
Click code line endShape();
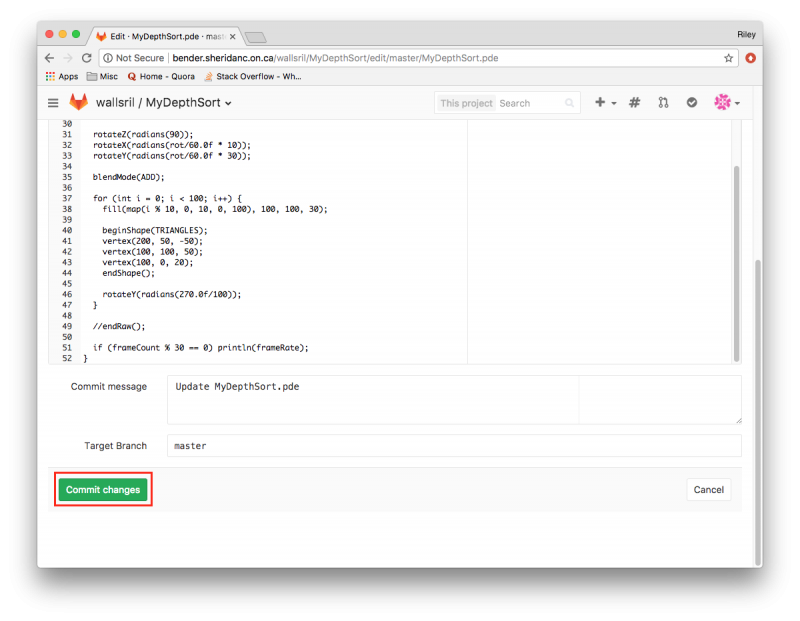129,273
